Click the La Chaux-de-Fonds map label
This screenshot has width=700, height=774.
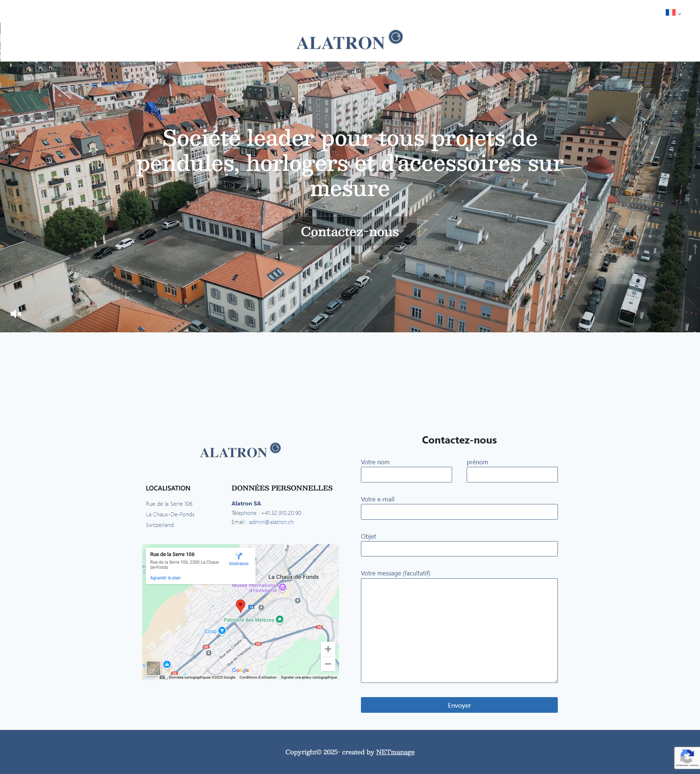tap(293, 576)
